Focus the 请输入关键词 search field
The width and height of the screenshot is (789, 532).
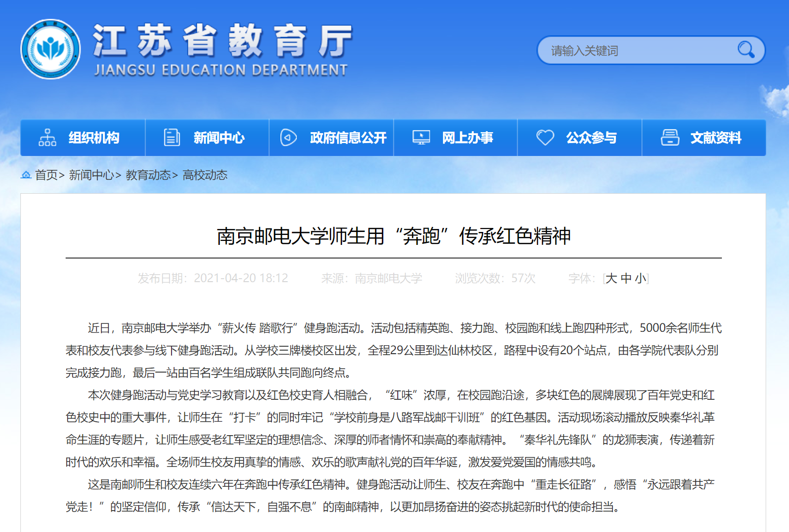[x=636, y=50]
